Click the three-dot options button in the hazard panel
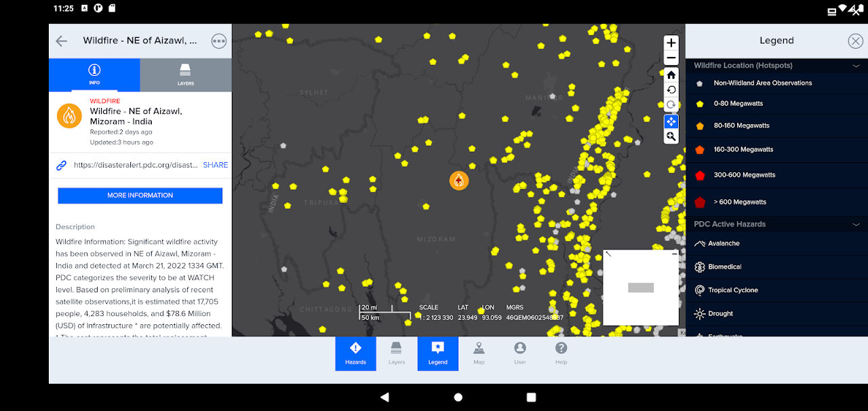 218,41
